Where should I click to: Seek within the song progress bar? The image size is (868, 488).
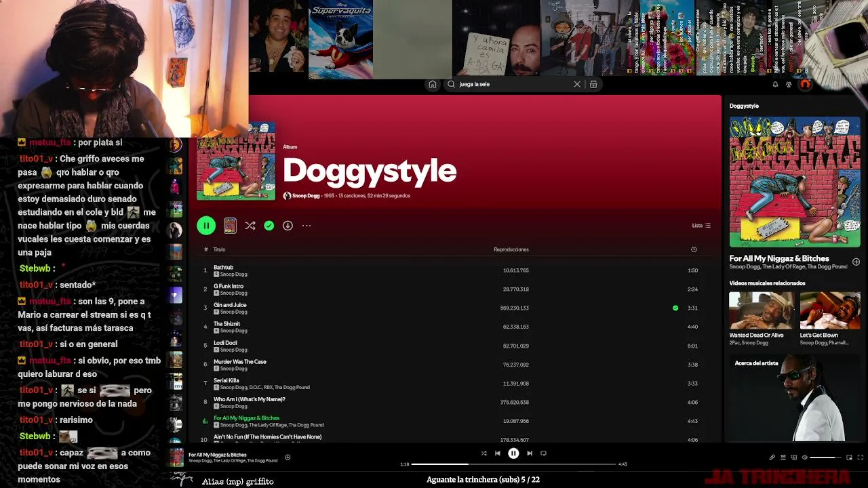click(513, 464)
